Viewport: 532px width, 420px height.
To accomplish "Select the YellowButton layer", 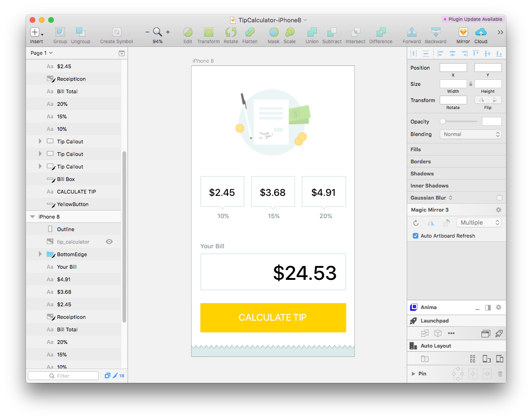I will [x=74, y=204].
